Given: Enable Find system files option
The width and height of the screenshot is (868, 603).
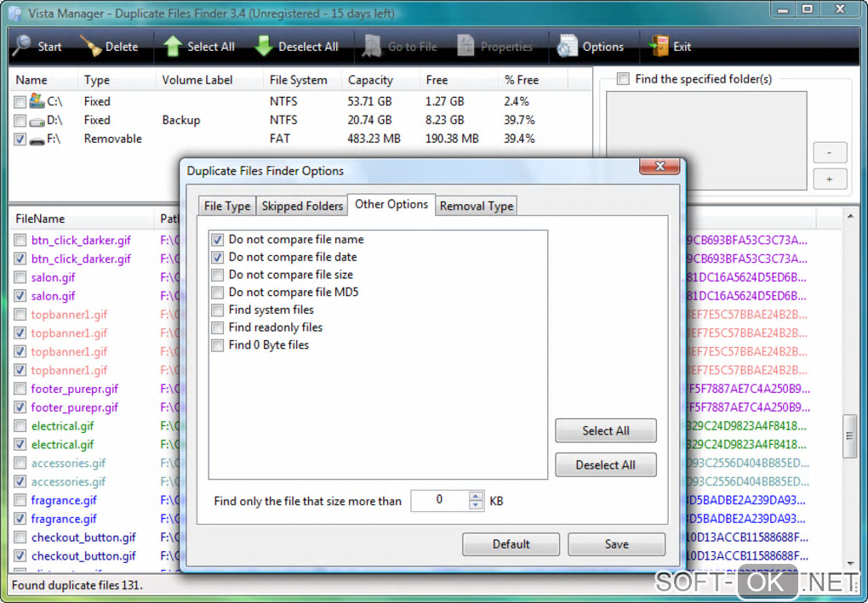Looking at the screenshot, I should pyautogui.click(x=218, y=310).
